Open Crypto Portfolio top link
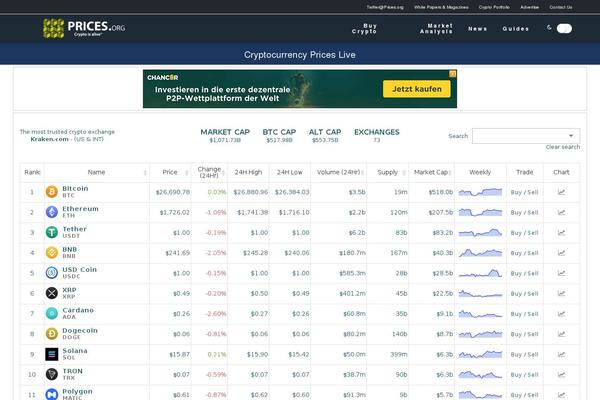This screenshot has width=600, height=400. [x=494, y=7]
